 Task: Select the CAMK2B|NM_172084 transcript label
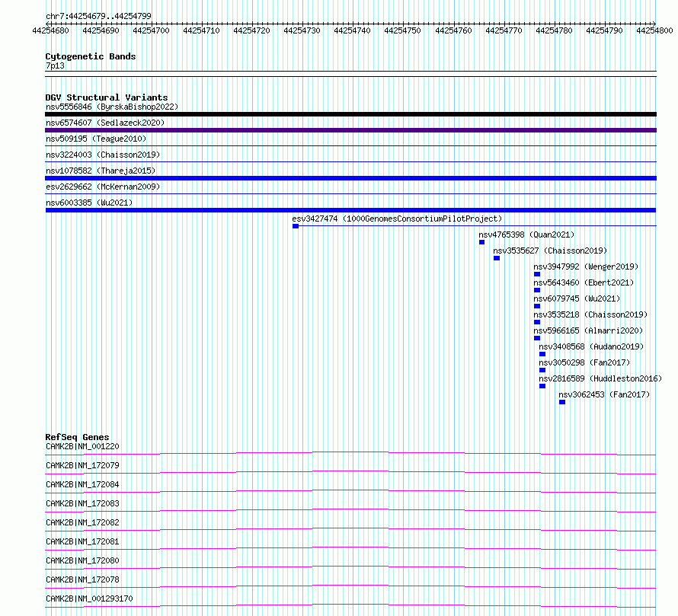point(82,484)
